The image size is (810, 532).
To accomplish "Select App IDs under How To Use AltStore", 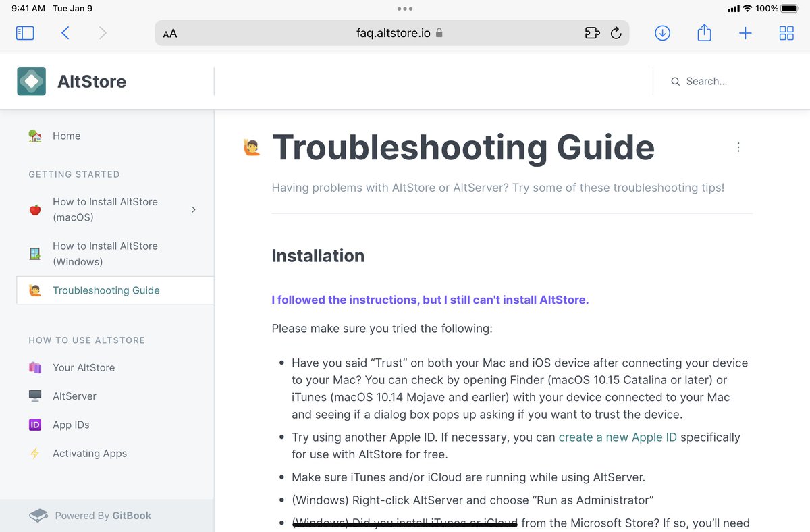I will coord(70,425).
